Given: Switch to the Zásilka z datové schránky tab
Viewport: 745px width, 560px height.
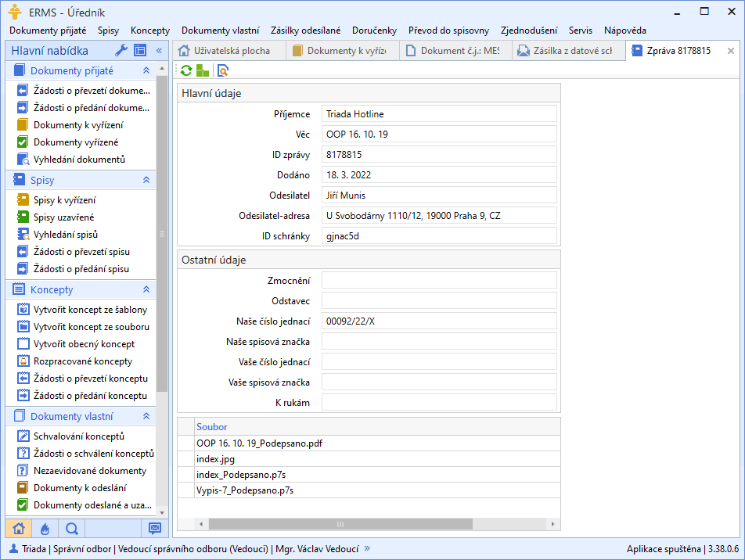Looking at the screenshot, I should [x=568, y=51].
